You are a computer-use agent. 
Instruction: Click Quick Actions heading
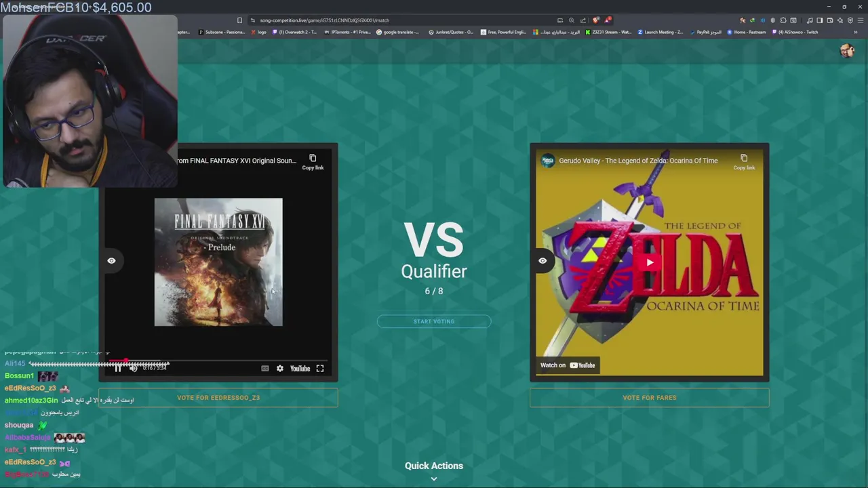coord(434,466)
